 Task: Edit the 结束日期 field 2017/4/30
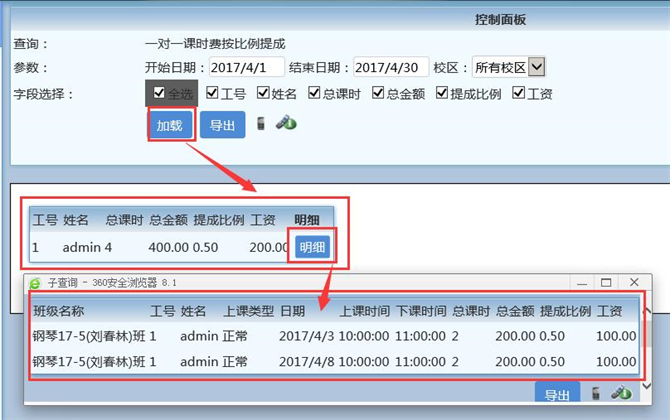pyautogui.click(x=391, y=67)
